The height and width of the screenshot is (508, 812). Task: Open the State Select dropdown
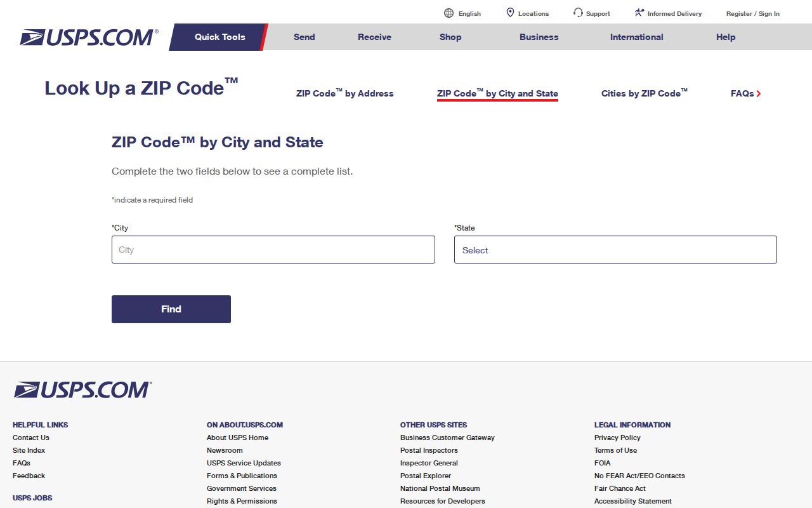pyautogui.click(x=615, y=250)
